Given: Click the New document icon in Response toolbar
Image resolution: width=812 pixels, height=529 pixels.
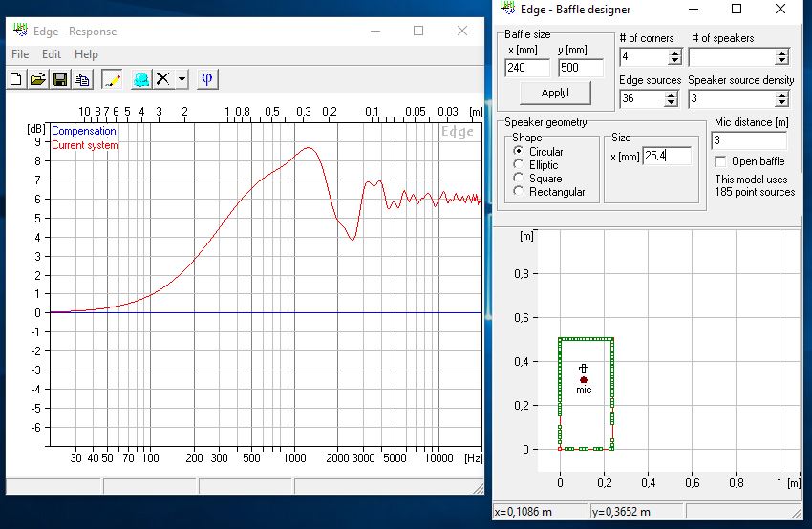Looking at the screenshot, I should pyautogui.click(x=16, y=79).
